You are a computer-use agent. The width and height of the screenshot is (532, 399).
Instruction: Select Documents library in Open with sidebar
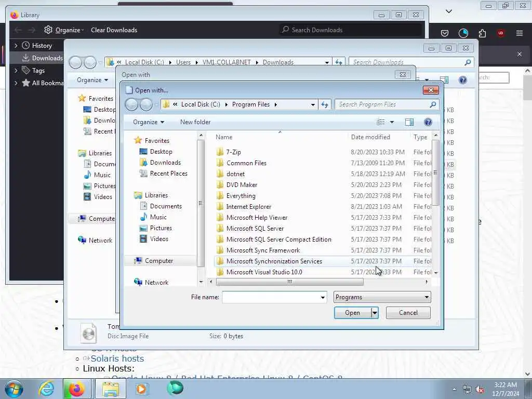pyautogui.click(x=166, y=206)
